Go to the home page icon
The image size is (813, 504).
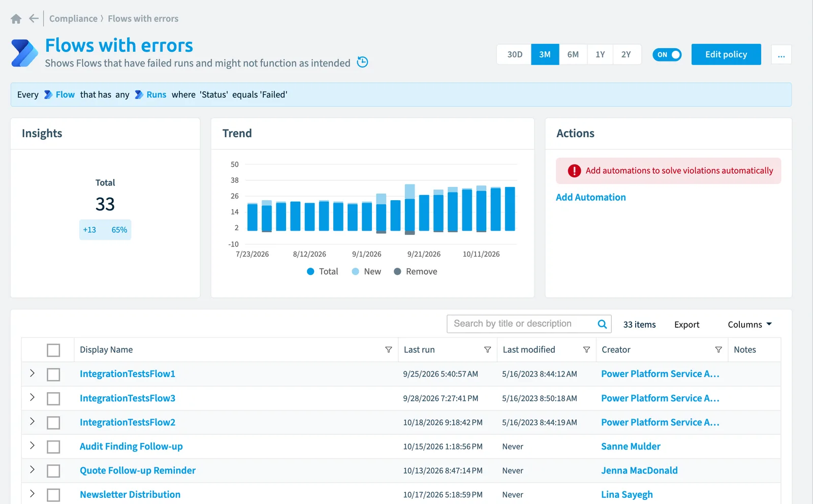[16, 19]
